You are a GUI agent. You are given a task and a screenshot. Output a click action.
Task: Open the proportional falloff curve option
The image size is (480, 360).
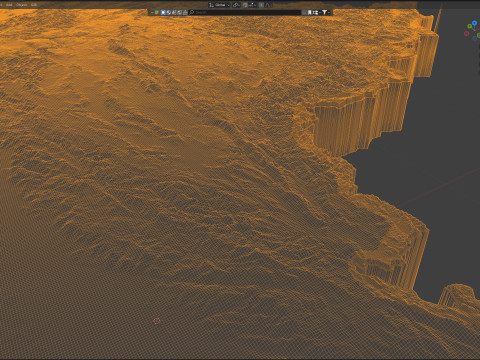(x=268, y=5)
